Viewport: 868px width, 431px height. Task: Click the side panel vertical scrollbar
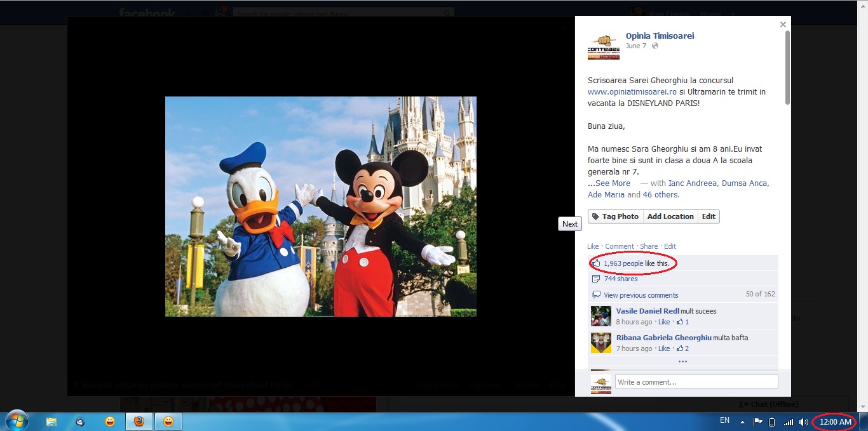point(788,67)
